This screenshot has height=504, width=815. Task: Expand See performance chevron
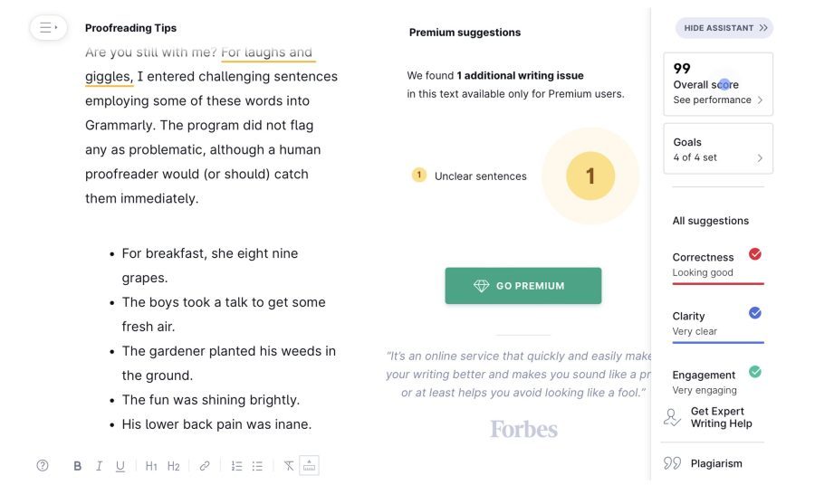coord(761,100)
